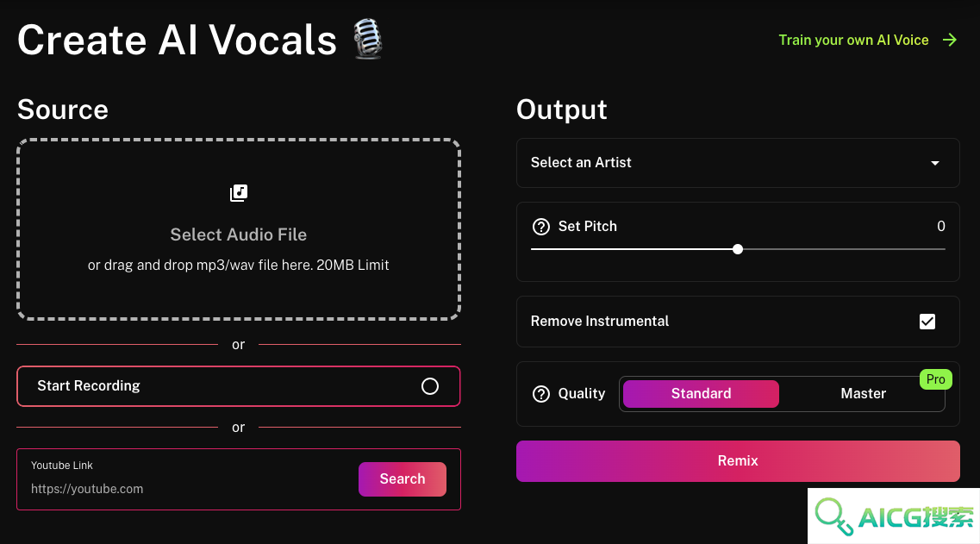Image resolution: width=980 pixels, height=544 pixels.
Task: Click the Set Pitch slider handle
Action: (x=738, y=249)
